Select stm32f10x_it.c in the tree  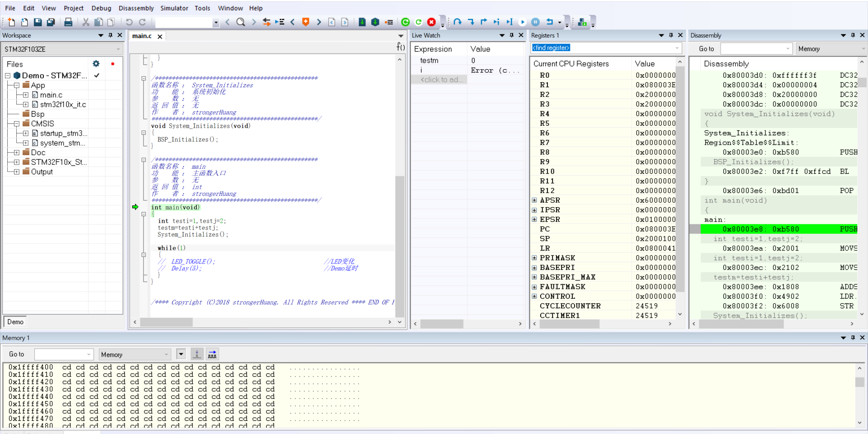(63, 104)
